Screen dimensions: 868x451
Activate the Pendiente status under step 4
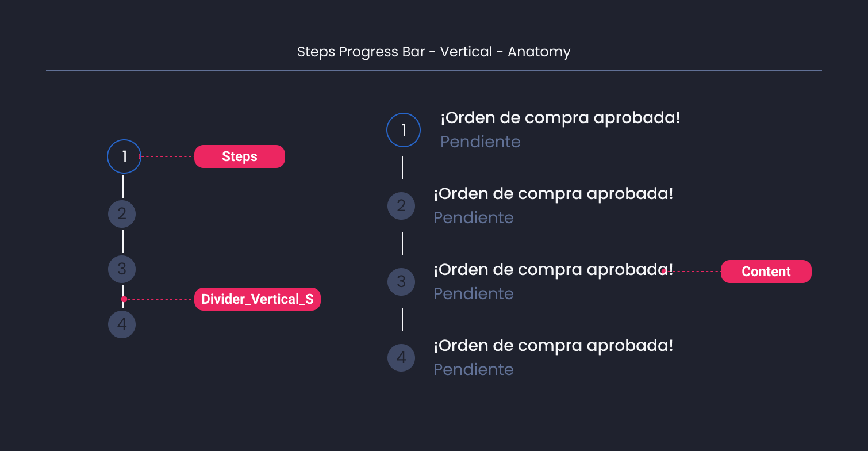pyautogui.click(x=473, y=369)
